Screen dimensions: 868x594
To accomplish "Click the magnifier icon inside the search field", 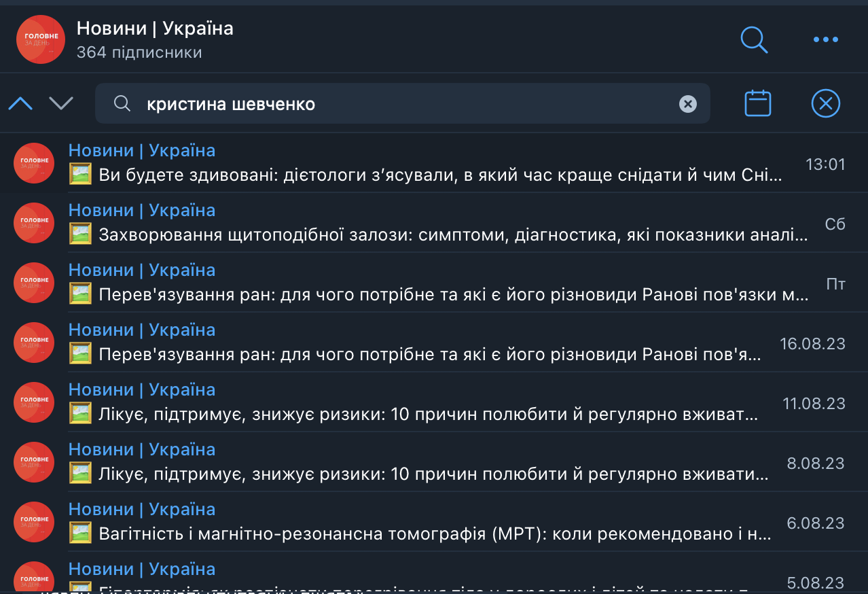I will 122,104.
